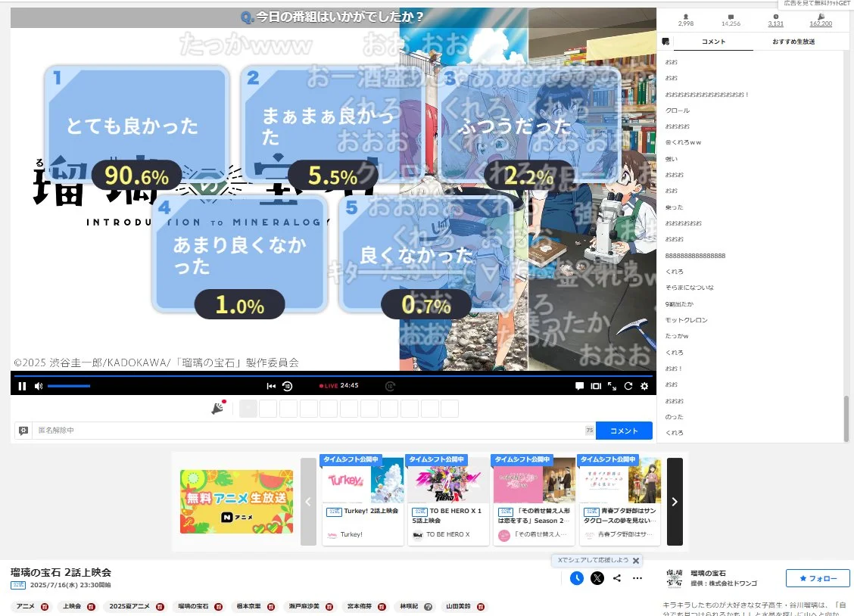Open the share icon next to X
The height and width of the screenshot is (616, 854).
617,578
